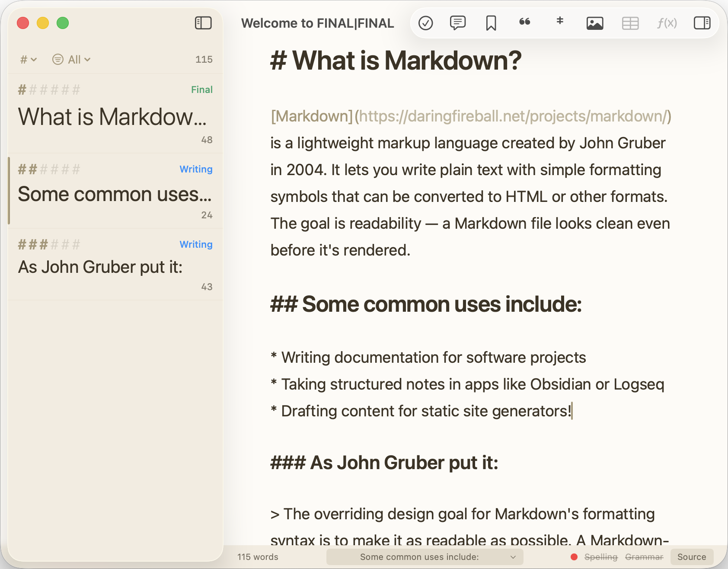
Task: Click the bookmark icon in toolbar
Action: click(491, 23)
